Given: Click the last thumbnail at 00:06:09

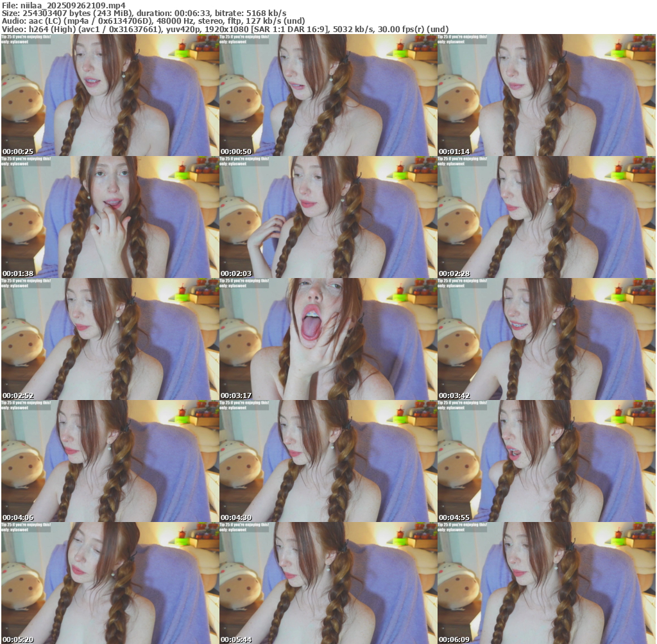Looking at the screenshot, I should (x=546, y=583).
